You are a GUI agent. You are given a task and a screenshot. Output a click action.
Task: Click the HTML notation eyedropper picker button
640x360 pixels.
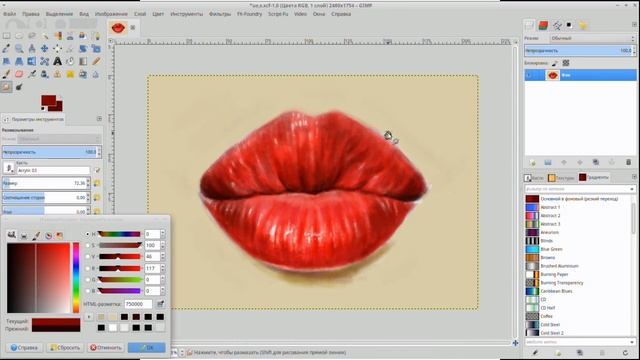160,304
